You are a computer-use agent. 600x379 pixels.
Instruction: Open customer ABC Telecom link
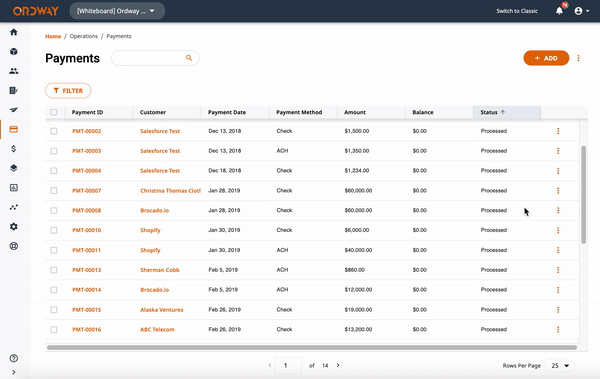click(x=157, y=330)
